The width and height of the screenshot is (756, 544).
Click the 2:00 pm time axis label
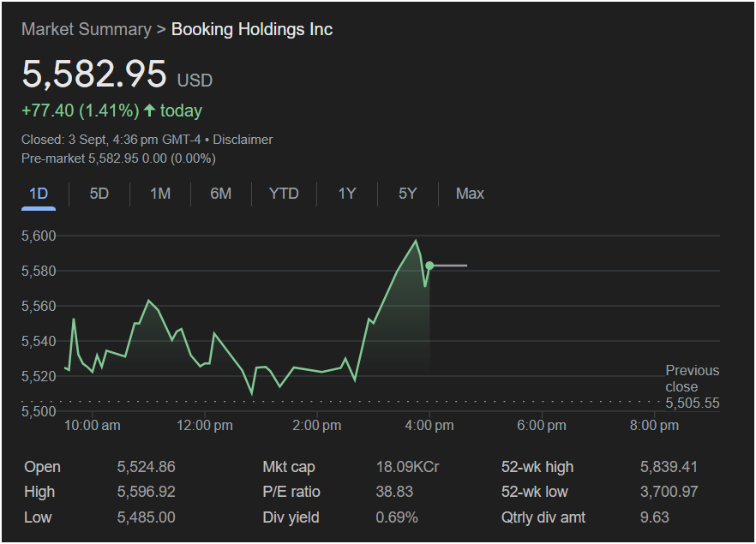coord(317,426)
